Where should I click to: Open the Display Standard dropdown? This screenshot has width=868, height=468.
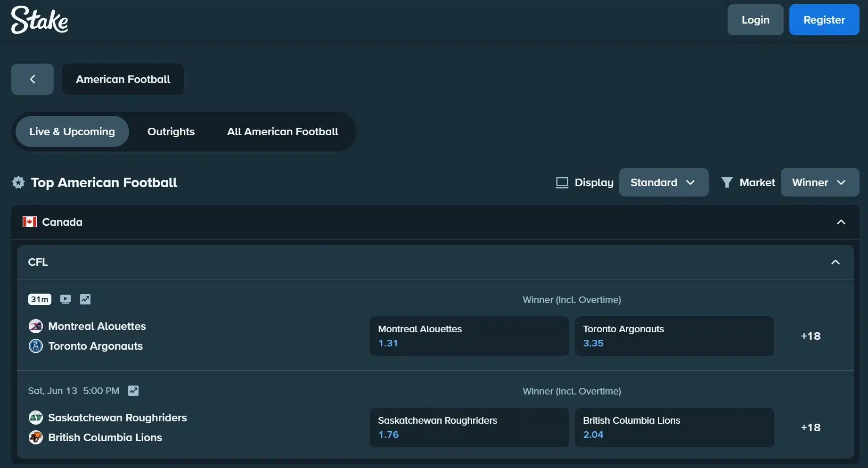[x=663, y=182]
